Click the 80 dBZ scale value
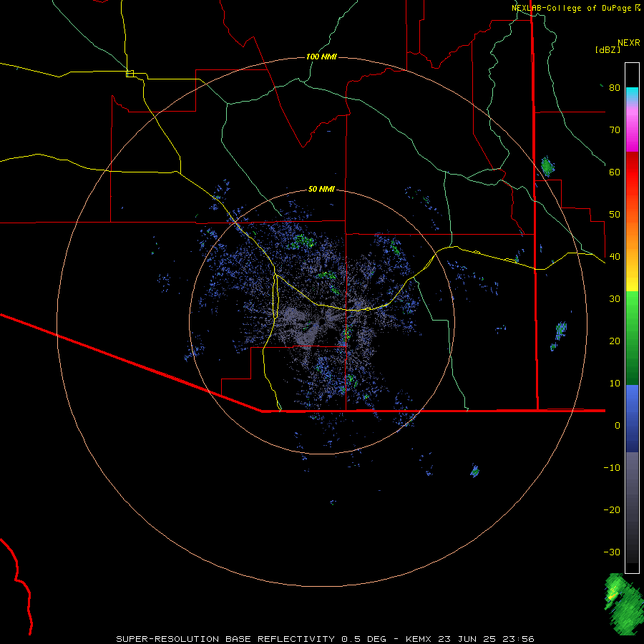Viewport: 644px width, 644px height. point(615,87)
